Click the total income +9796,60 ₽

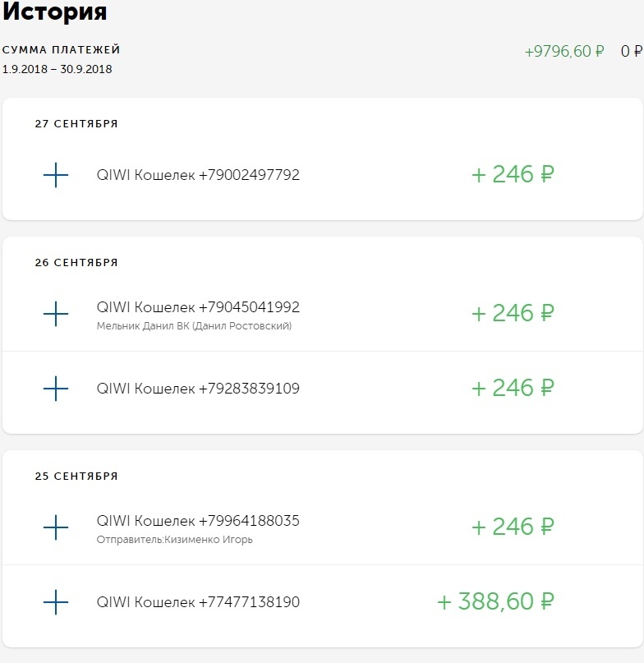click(564, 51)
